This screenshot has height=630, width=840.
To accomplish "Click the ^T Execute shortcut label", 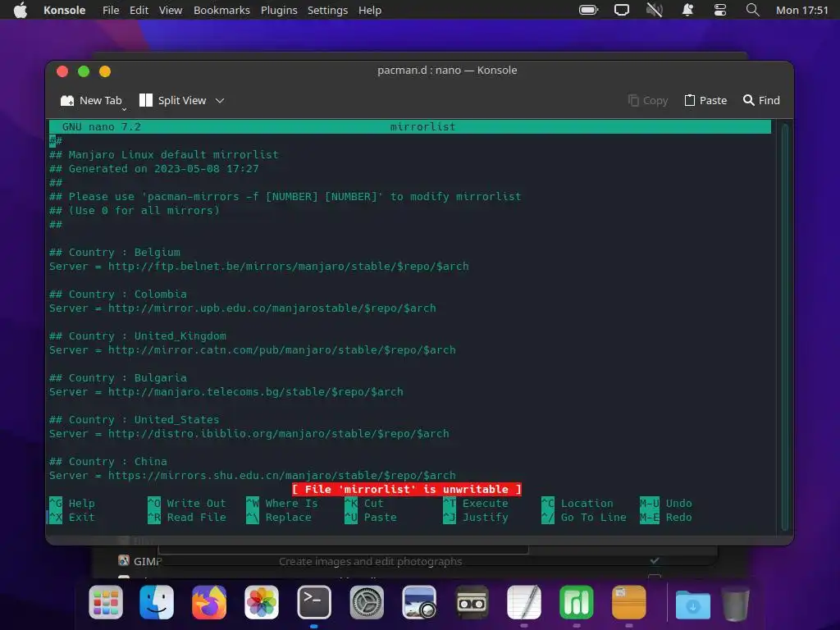I will pos(476,503).
